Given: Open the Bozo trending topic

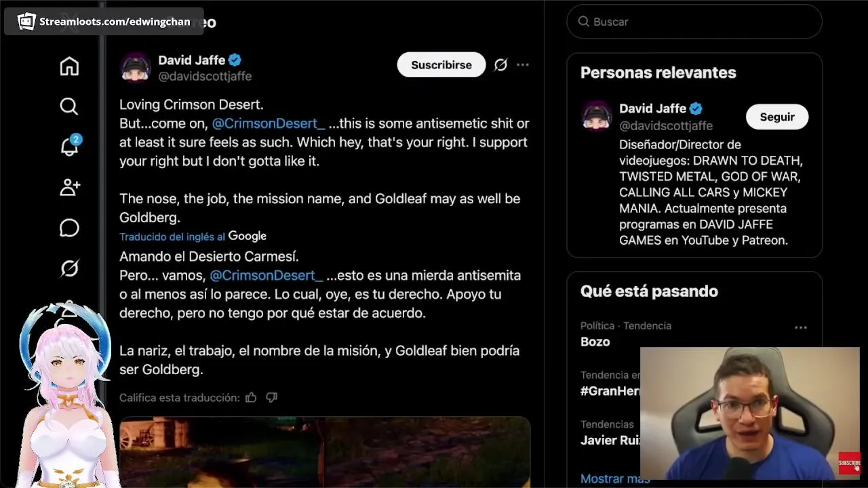Looking at the screenshot, I should pos(595,342).
